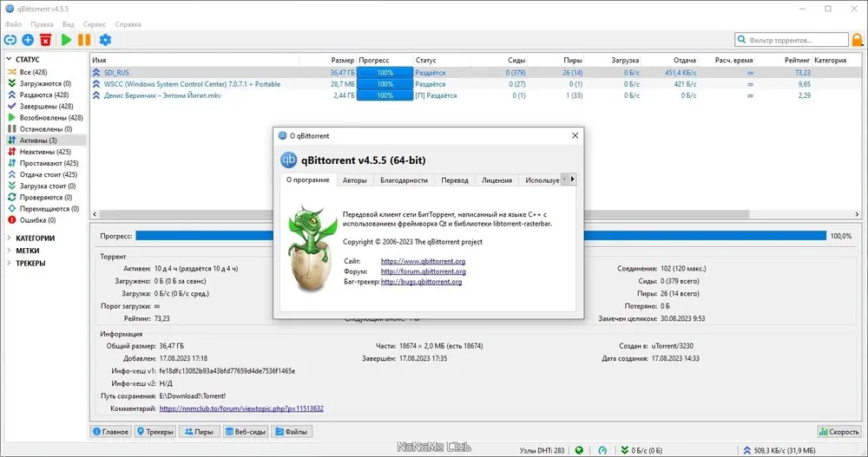
Task: Open the Правка menu
Action: pos(42,24)
